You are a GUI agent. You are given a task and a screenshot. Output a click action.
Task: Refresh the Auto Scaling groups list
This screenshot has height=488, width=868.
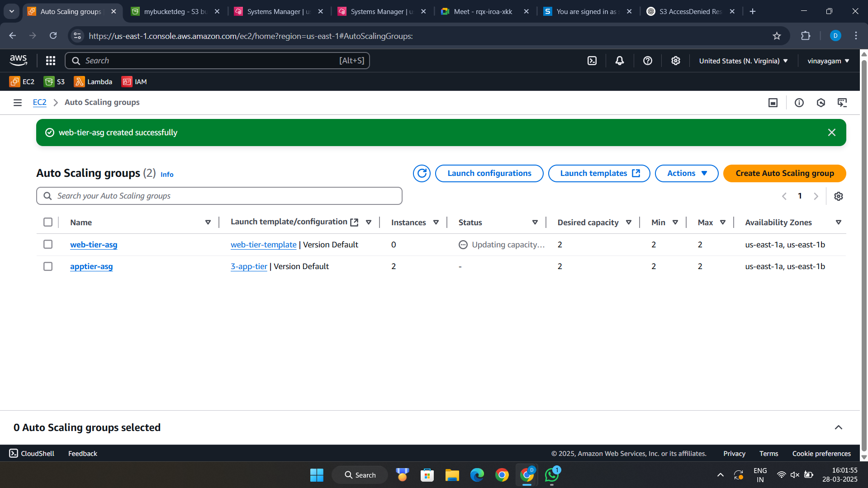422,173
